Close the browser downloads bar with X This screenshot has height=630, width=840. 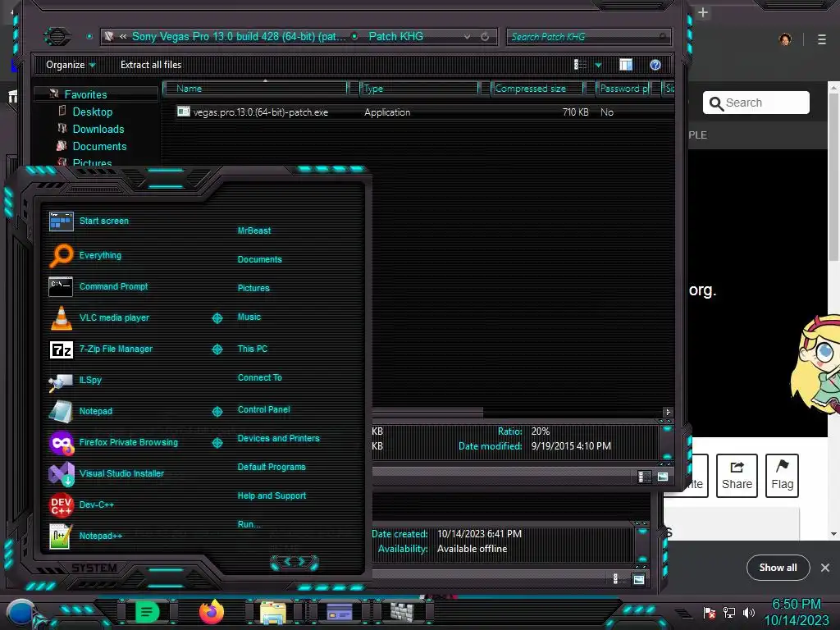click(x=825, y=568)
